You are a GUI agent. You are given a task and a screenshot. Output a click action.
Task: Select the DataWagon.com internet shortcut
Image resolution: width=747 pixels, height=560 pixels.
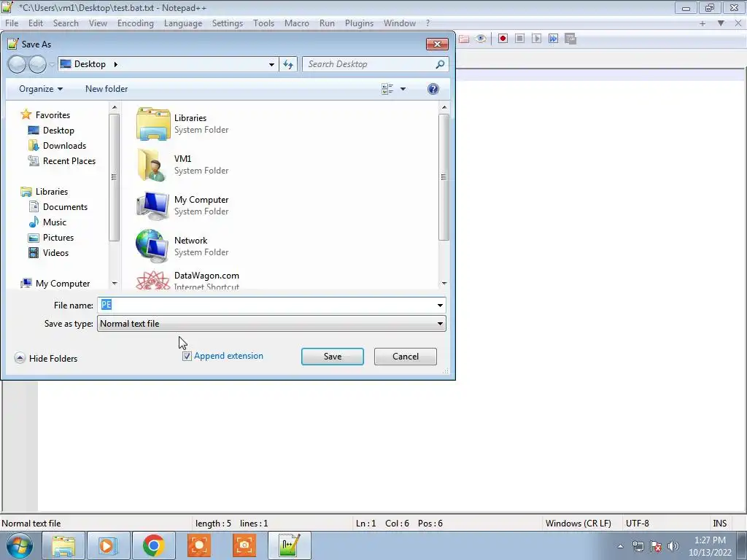pyautogui.click(x=187, y=280)
